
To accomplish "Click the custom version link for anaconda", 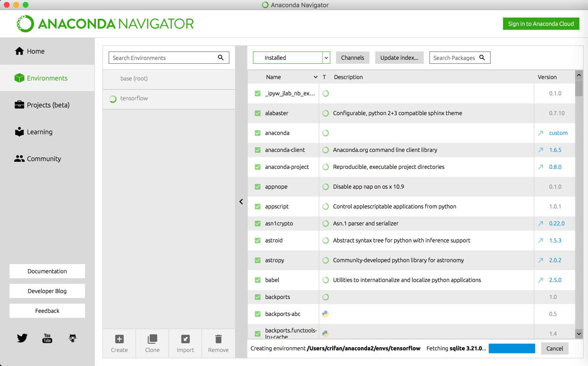I will tap(558, 133).
